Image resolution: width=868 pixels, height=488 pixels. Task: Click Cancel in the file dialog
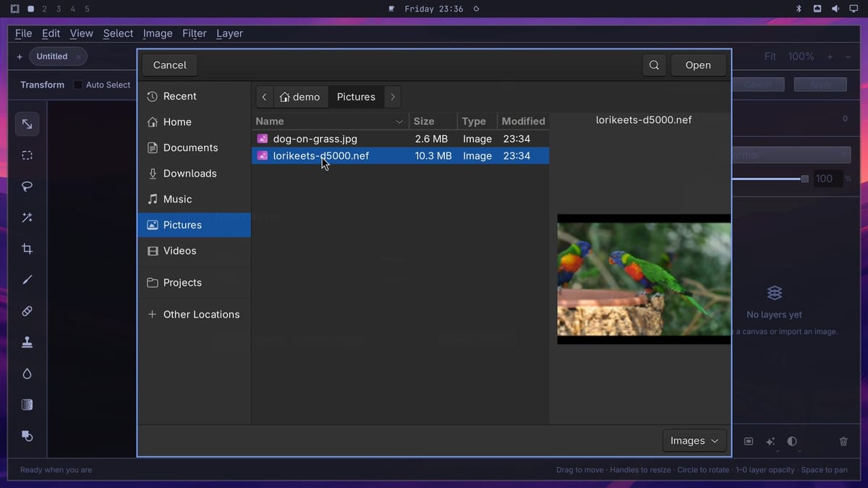[170, 65]
